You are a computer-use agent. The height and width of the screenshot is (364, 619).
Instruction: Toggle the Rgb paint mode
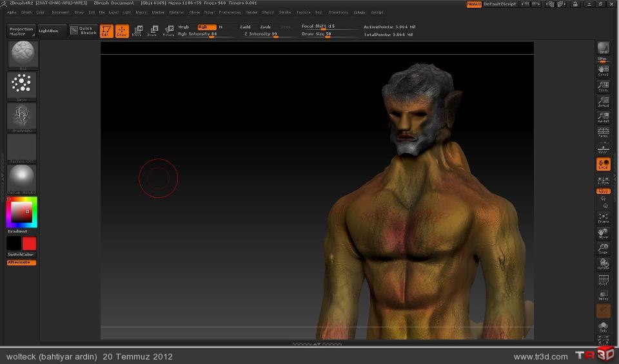pos(206,27)
